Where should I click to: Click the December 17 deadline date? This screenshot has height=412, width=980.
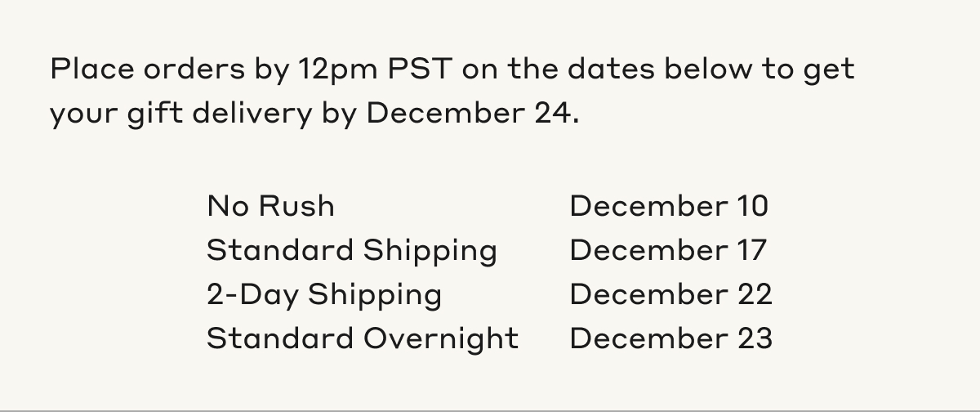[668, 250]
